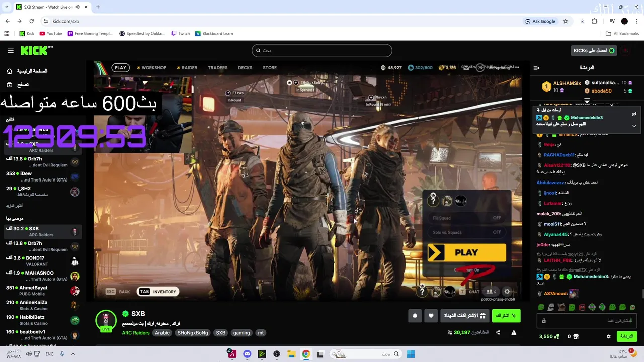Viewport: 644px width, 362px height.
Task: Open Speedtest by Ookla bookmark
Action: click(142, 34)
